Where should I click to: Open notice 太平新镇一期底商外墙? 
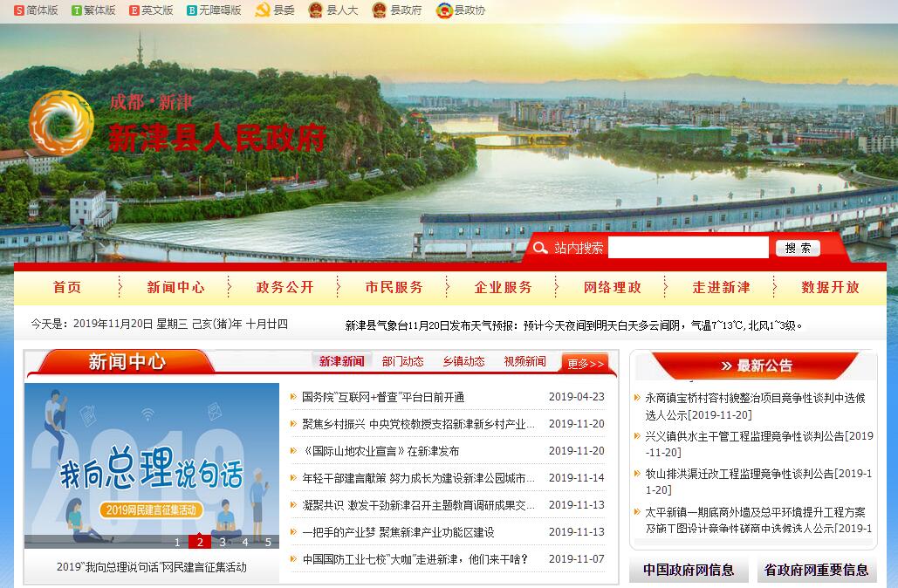759,520
